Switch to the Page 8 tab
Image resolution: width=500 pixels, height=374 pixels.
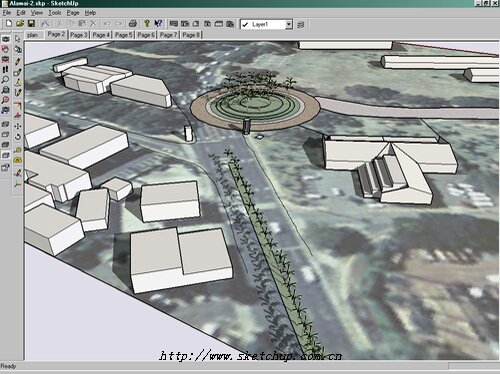[x=191, y=35]
